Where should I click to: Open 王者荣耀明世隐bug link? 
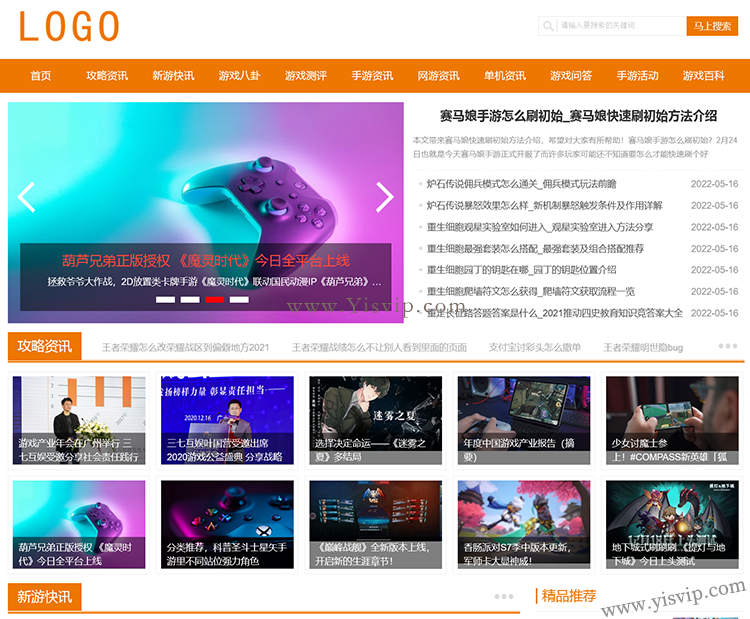[x=643, y=347]
